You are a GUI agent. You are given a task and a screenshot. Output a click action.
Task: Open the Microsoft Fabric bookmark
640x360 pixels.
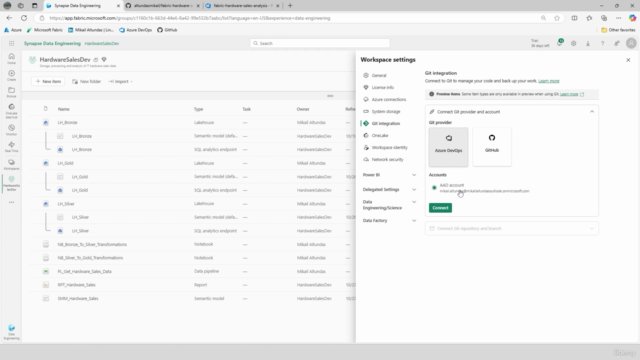[45, 30]
